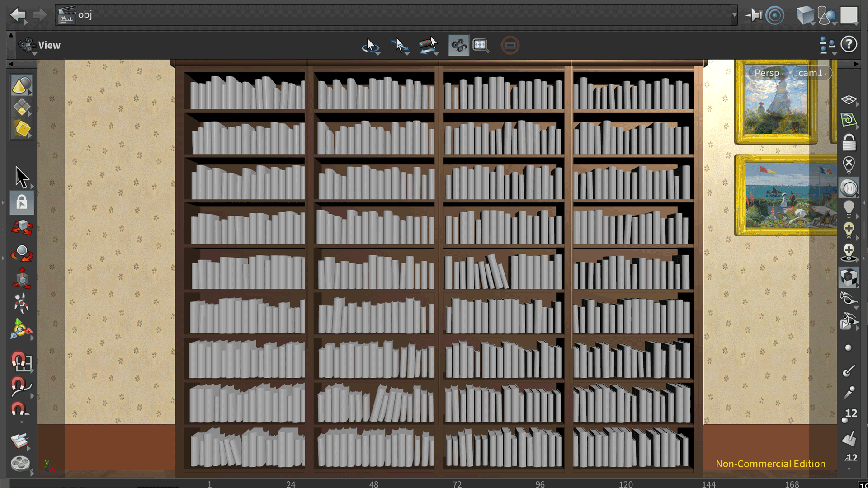868x488 pixels.
Task: Click the film reel flipbook icon
Action: [x=20, y=464]
